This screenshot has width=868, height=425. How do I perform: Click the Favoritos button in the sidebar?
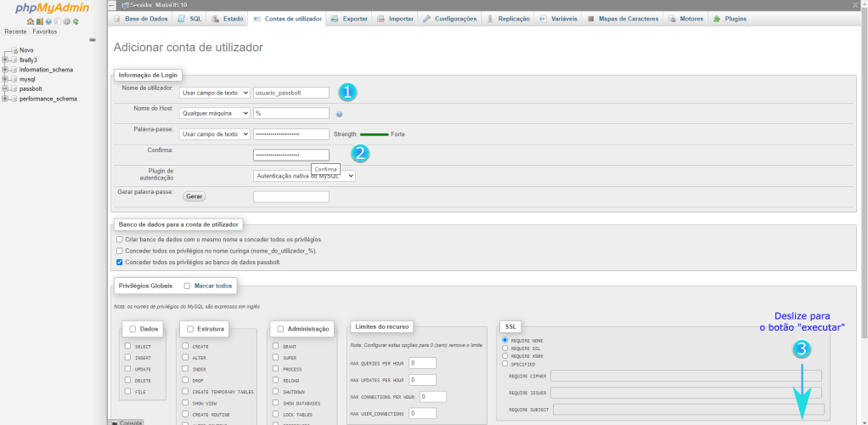(45, 31)
